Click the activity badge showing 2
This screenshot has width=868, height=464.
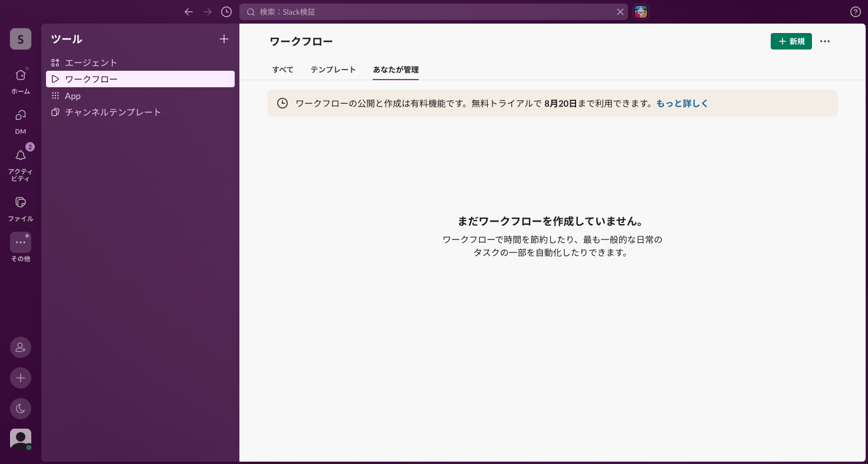tap(30, 147)
